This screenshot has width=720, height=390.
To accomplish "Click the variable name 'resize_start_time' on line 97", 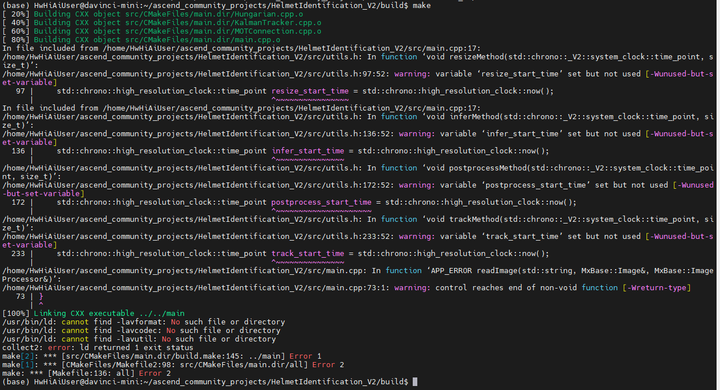I will click(310, 91).
